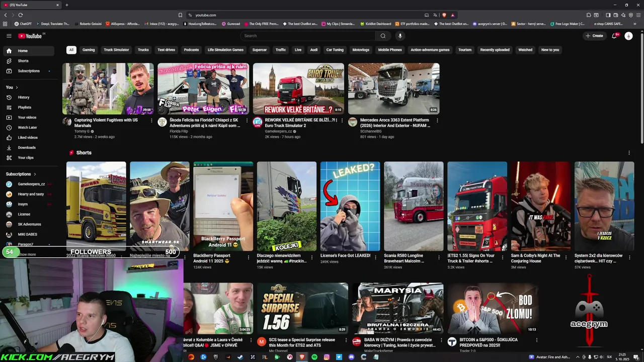
Task: Open the Shorts shelf three-dot menu
Action: 629,153
